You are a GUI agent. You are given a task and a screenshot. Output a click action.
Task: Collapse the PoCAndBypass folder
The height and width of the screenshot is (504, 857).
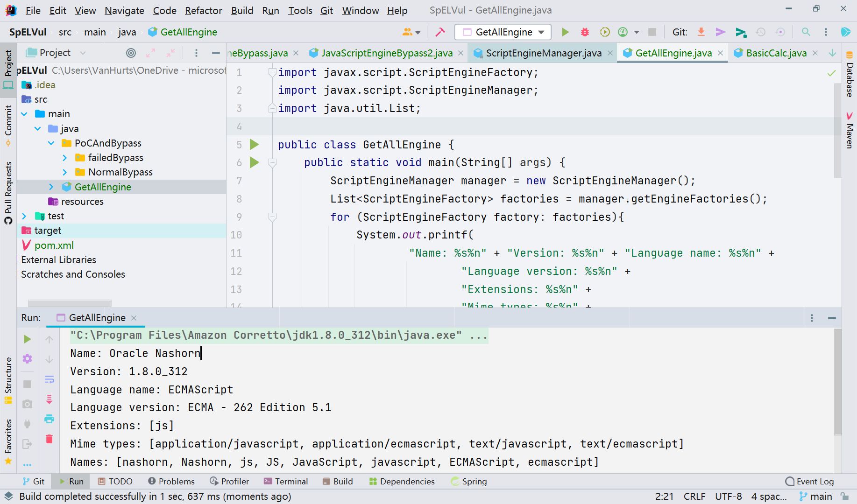[51, 143]
